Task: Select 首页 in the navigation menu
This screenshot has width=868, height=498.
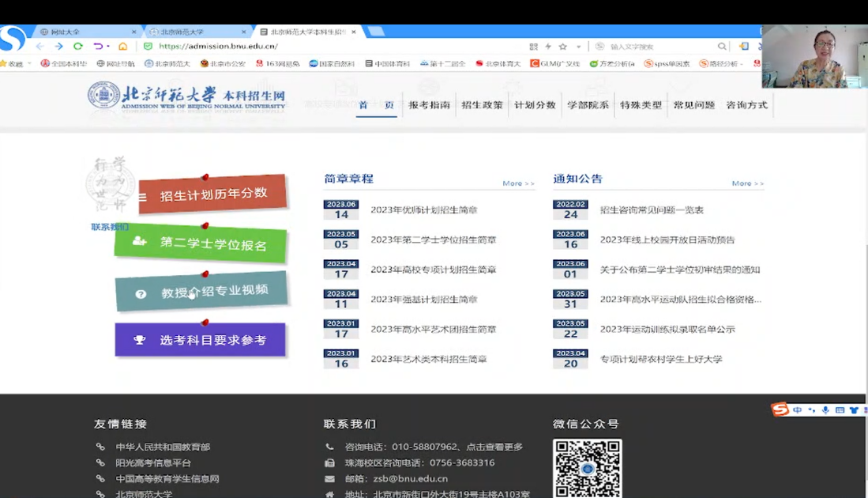Action: tap(377, 104)
